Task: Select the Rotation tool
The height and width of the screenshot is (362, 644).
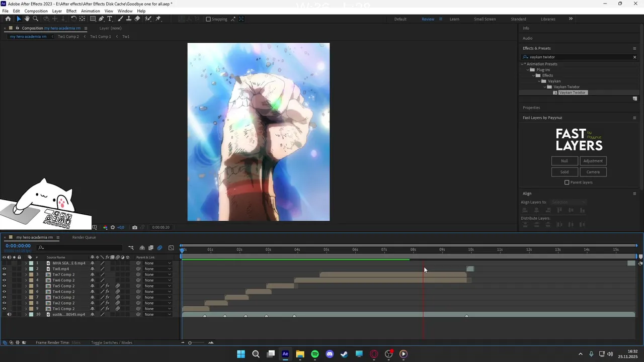Action: 73,19
